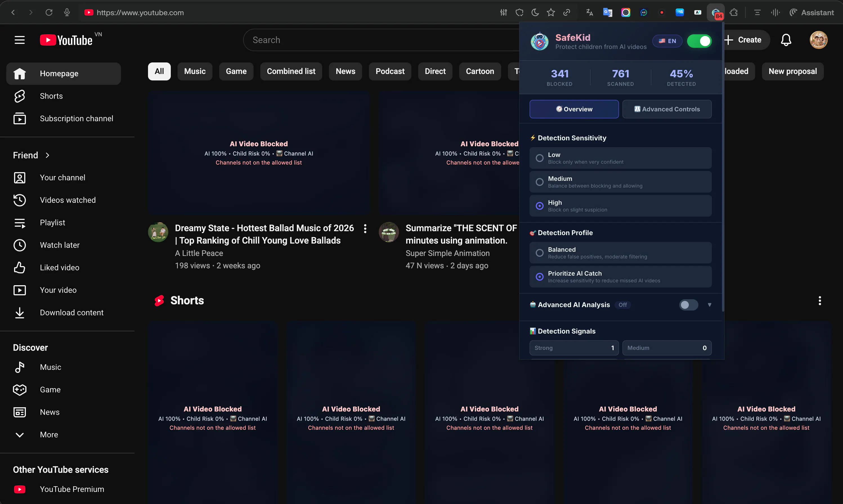
Task: Open the EN language selector
Action: (667, 41)
